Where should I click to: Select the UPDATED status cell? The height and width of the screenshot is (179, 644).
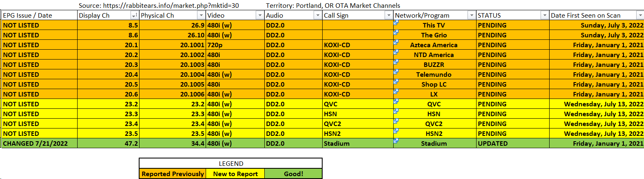tap(513, 143)
